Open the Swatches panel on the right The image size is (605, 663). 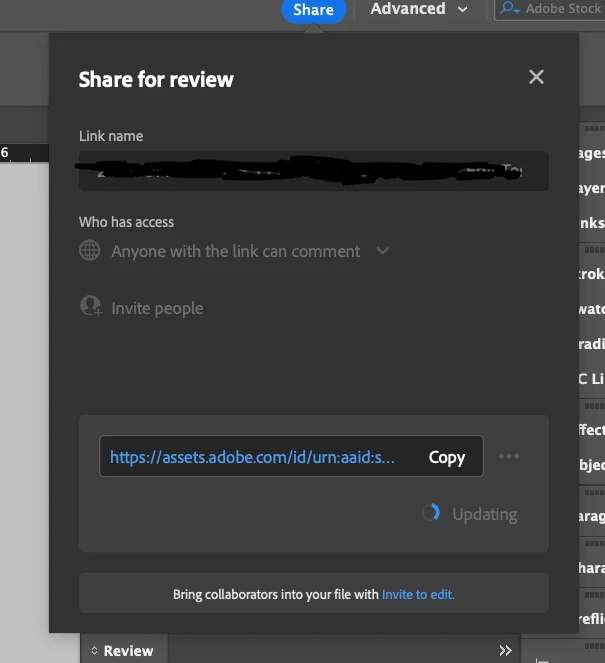(592, 309)
